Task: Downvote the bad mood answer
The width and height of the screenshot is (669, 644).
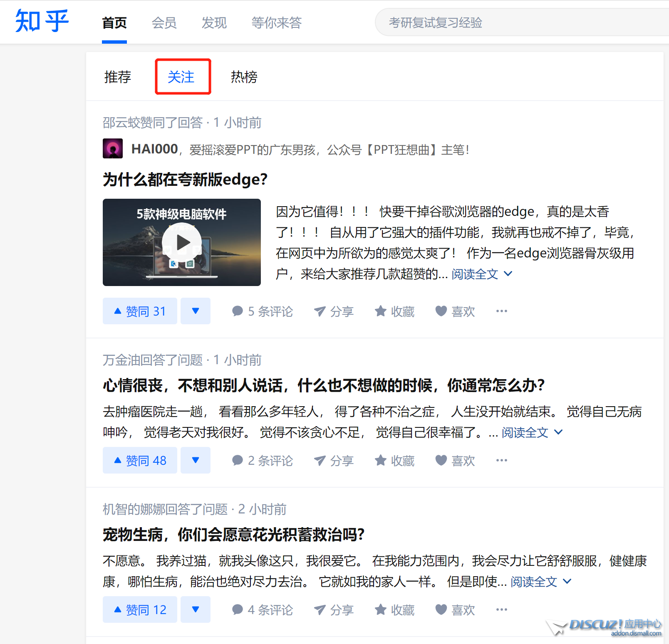Action: pos(196,461)
